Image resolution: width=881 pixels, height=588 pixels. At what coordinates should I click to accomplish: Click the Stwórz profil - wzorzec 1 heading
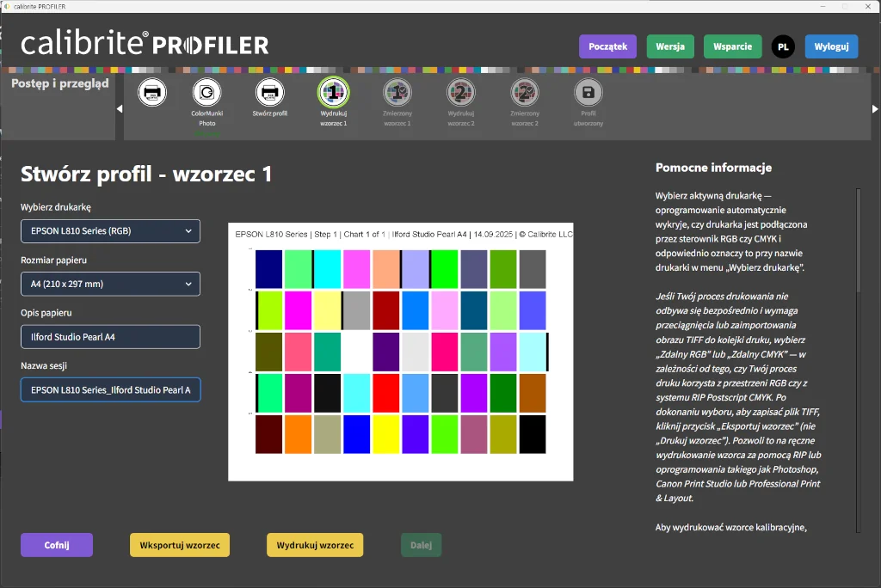tap(146, 175)
